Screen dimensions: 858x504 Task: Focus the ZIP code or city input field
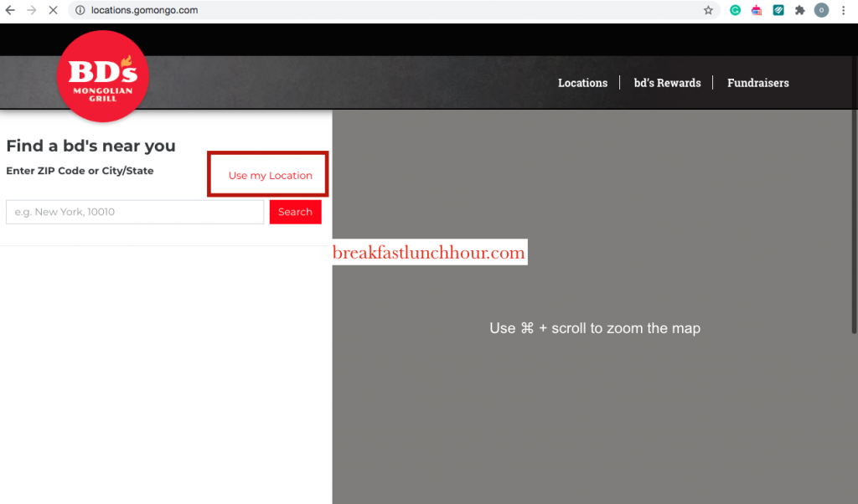pos(135,212)
